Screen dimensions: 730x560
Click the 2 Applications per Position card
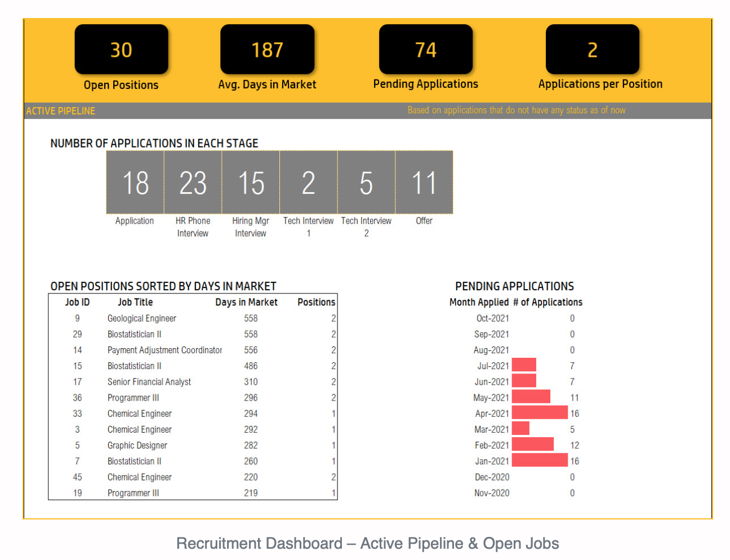(593, 50)
